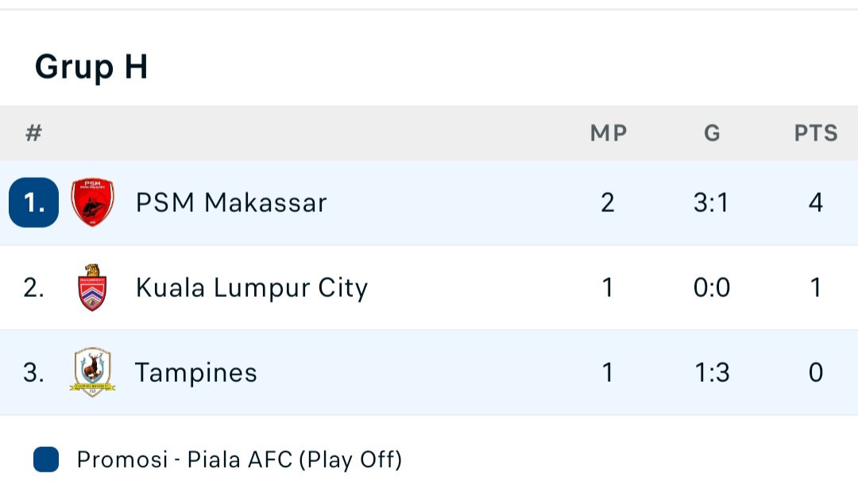Click the # rank column header
The height and width of the screenshot is (504, 858).
(x=34, y=133)
